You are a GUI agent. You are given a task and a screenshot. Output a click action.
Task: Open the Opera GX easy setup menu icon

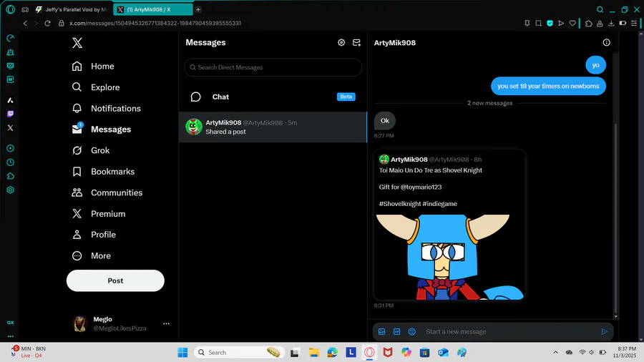634,24
